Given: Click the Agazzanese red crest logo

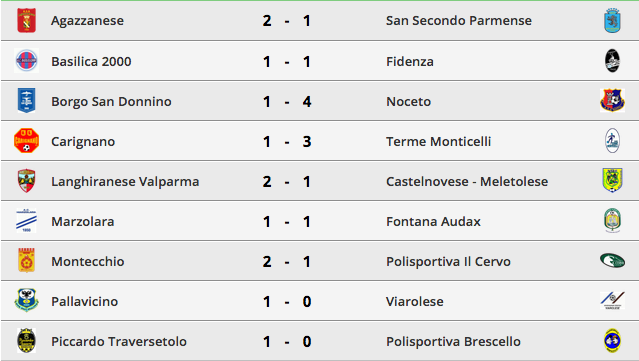Looking at the screenshot, I should (x=26, y=20).
